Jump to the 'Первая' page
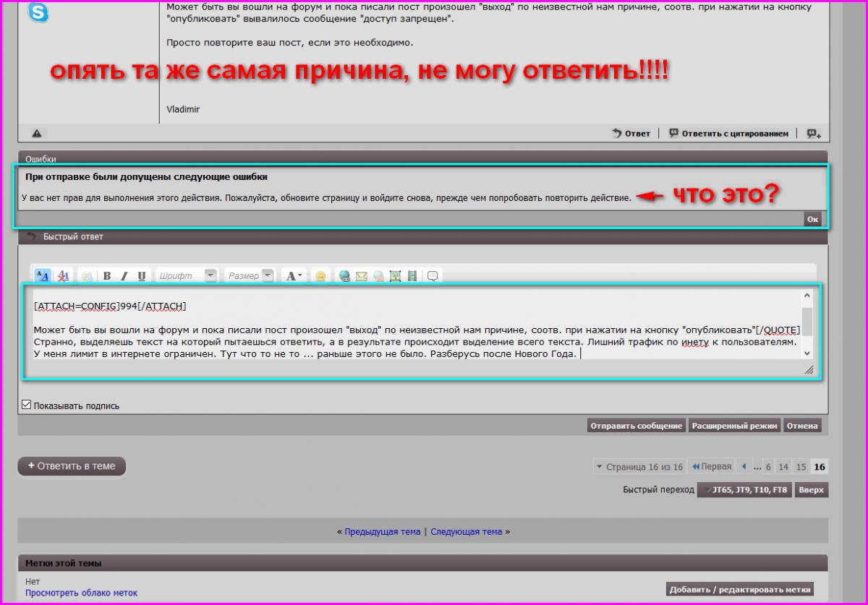Image resolution: width=868 pixels, height=605 pixels. (x=711, y=467)
